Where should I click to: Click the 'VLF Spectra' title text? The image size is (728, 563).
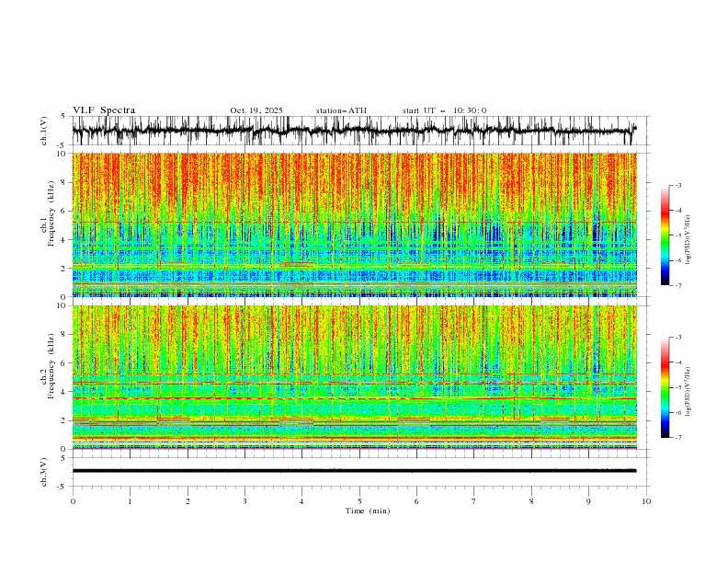104,110
